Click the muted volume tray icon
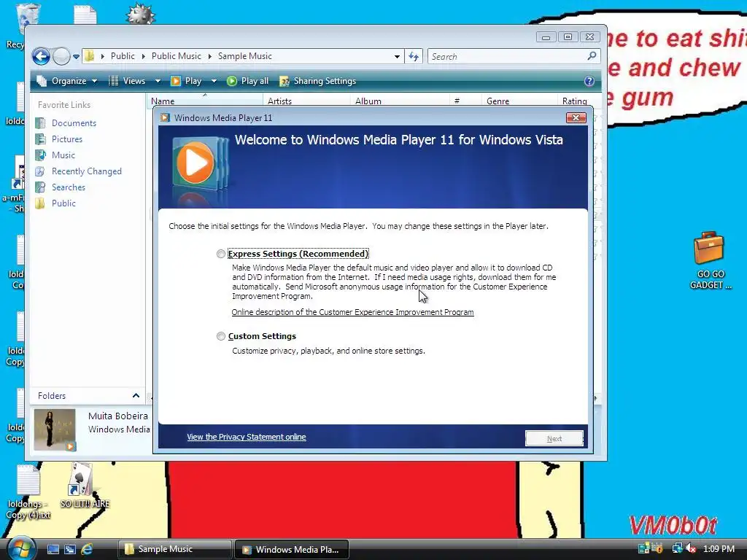This screenshot has height=560, width=747. coord(690,548)
